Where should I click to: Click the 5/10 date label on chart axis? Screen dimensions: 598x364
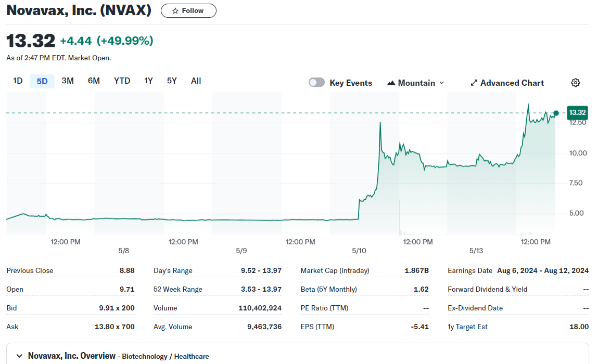pyautogui.click(x=359, y=251)
